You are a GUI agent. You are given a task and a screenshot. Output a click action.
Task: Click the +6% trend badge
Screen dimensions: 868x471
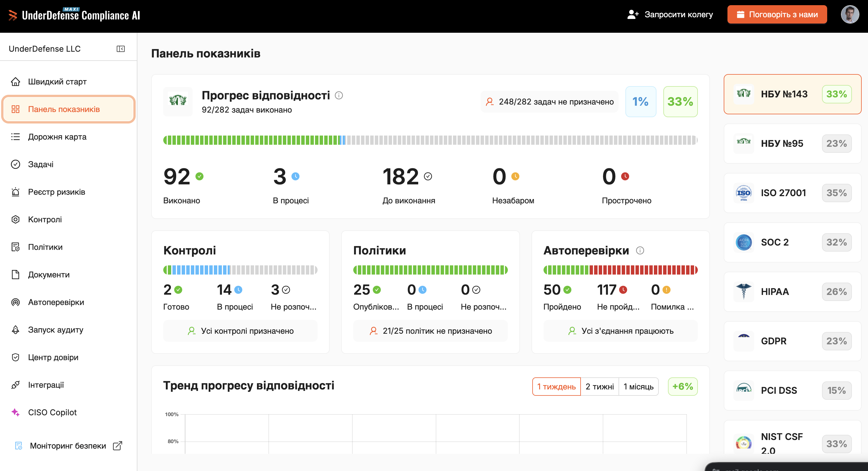pos(683,387)
